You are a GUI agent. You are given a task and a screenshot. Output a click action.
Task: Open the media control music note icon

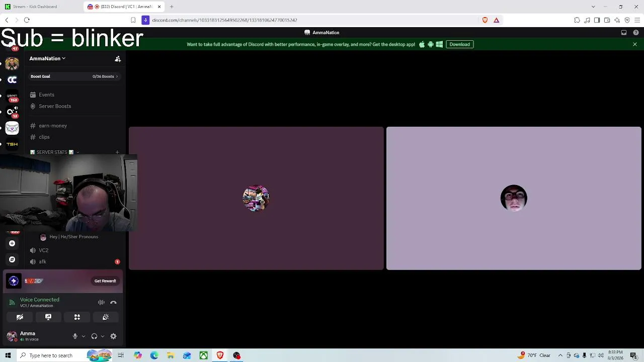(587, 20)
